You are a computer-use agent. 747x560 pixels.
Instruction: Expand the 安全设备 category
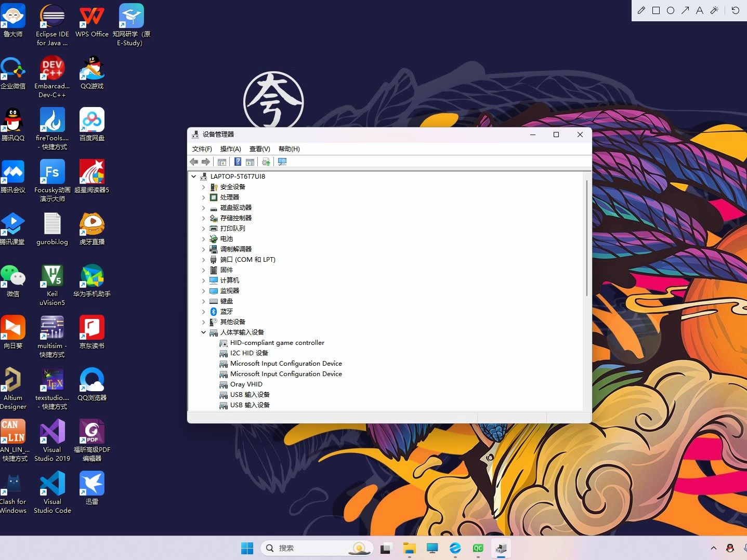tap(203, 187)
